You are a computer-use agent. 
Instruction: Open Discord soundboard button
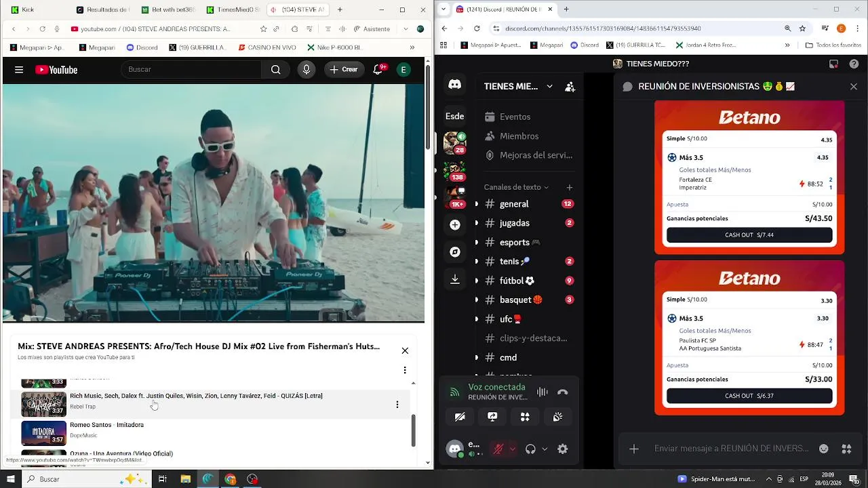[x=557, y=417]
